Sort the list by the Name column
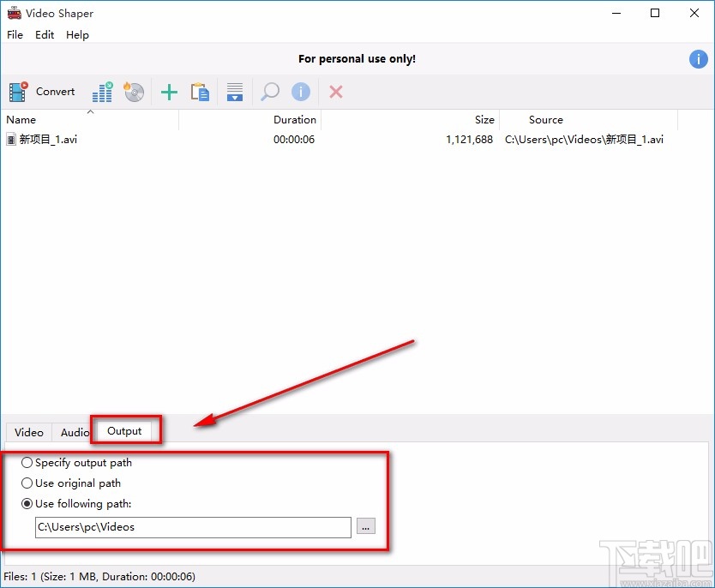The image size is (715, 588). [90, 120]
